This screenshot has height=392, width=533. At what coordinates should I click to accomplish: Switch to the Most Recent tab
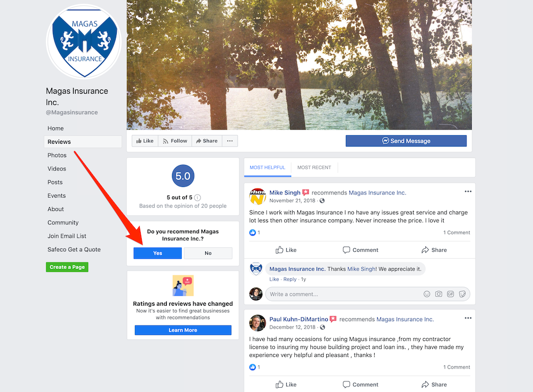click(x=314, y=167)
